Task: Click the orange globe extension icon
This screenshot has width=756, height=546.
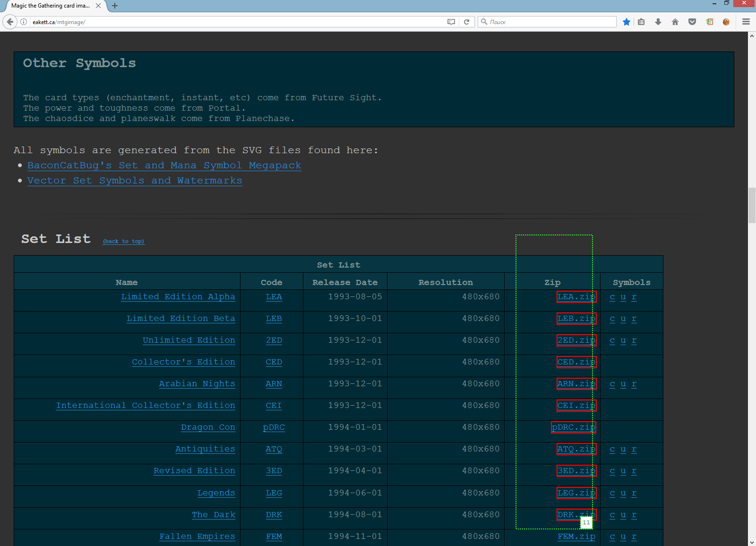Action: [726, 22]
